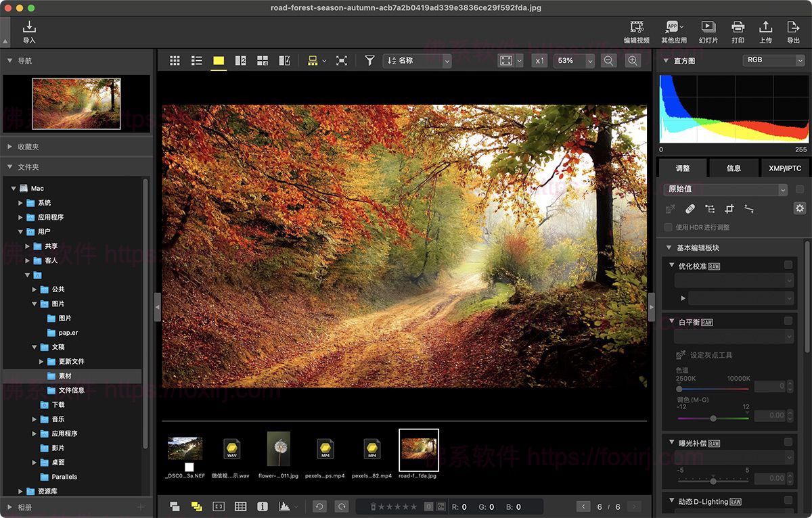Toggle the White Balance (白平衡) checkbox

(x=788, y=321)
